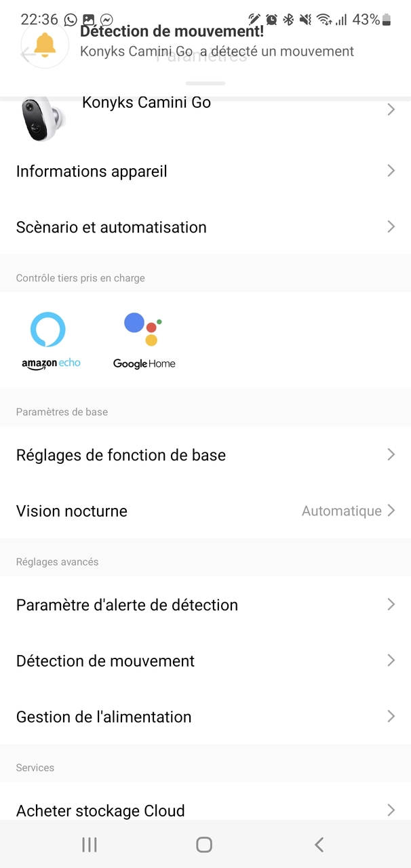Open the Détection de mouvement notification banner
This screenshot has width=411, height=868.
point(217,42)
